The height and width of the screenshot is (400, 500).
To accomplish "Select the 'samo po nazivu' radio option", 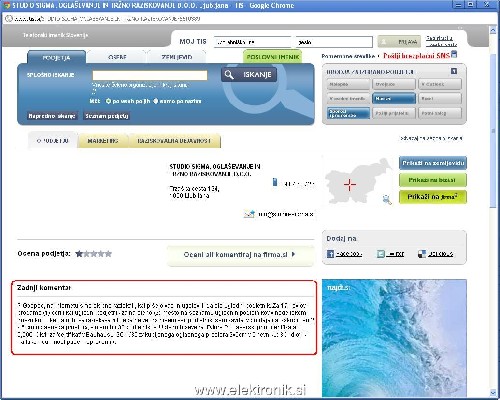I will point(155,101).
